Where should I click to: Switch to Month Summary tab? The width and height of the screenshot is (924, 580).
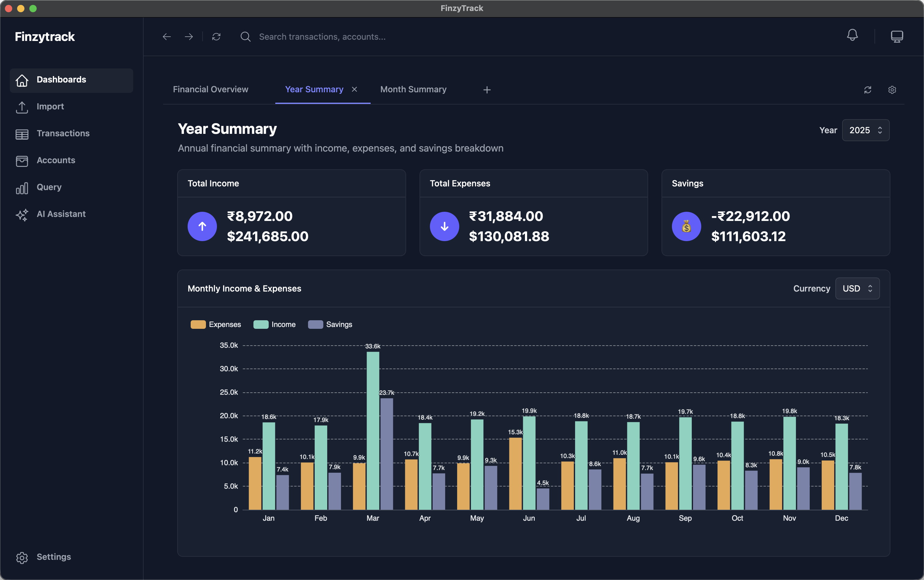click(x=413, y=89)
